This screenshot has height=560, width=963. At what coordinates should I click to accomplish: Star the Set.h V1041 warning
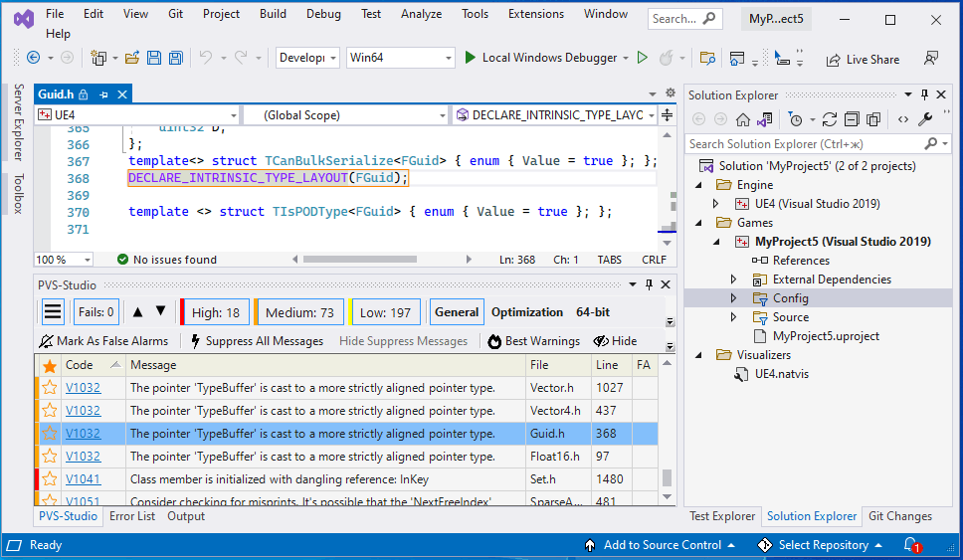pyautogui.click(x=50, y=479)
